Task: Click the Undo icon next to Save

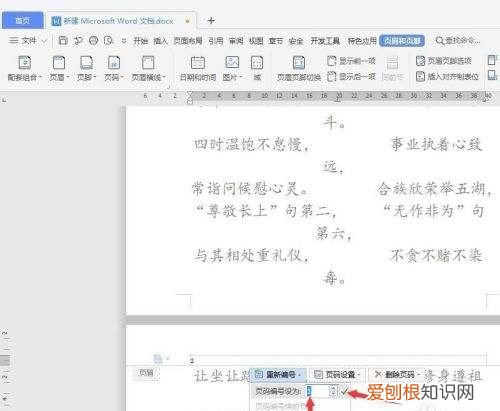Action: click(78, 41)
